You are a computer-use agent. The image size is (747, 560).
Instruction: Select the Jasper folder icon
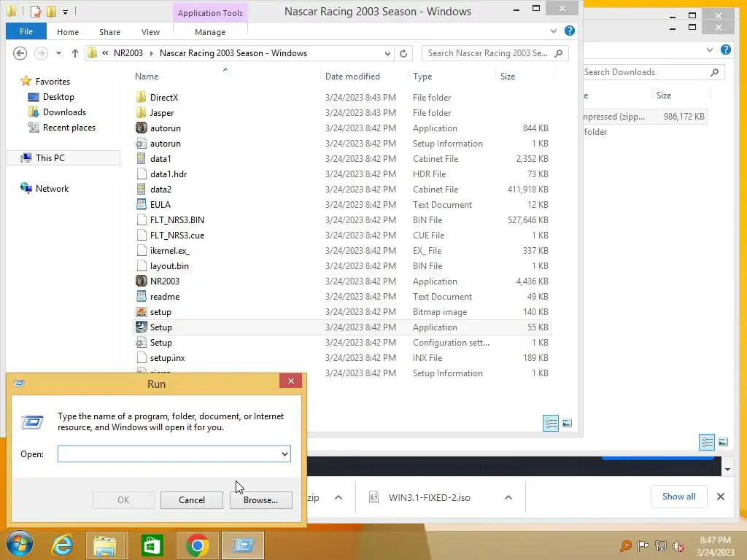click(x=141, y=113)
